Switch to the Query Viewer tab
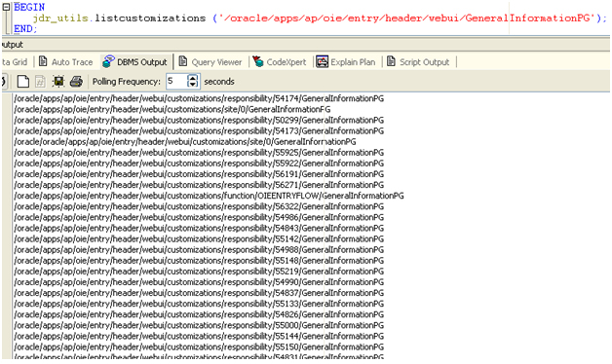Image resolution: width=612 pixels, height=364 pixels. (210, 62)
